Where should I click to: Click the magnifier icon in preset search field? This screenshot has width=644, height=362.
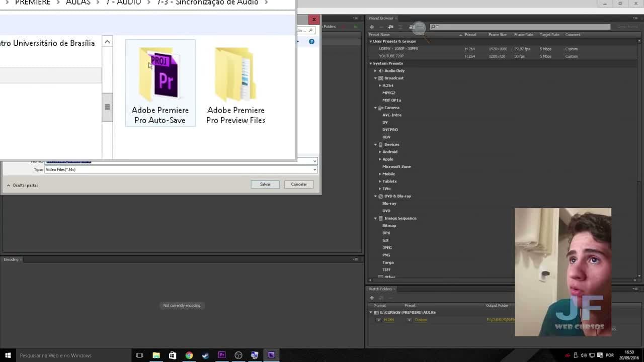click(433, 27)
